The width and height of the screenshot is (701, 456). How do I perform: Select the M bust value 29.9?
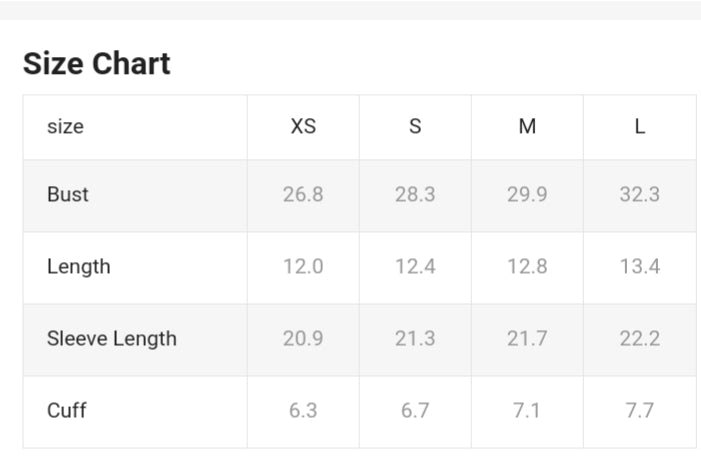[x=527, y=195]
